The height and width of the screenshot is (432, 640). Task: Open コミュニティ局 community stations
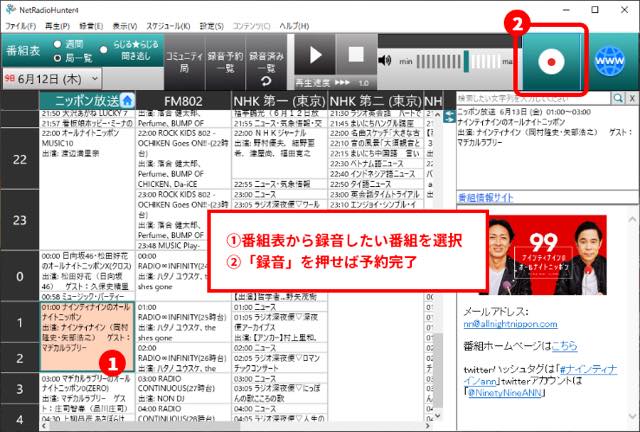point(184,62)
